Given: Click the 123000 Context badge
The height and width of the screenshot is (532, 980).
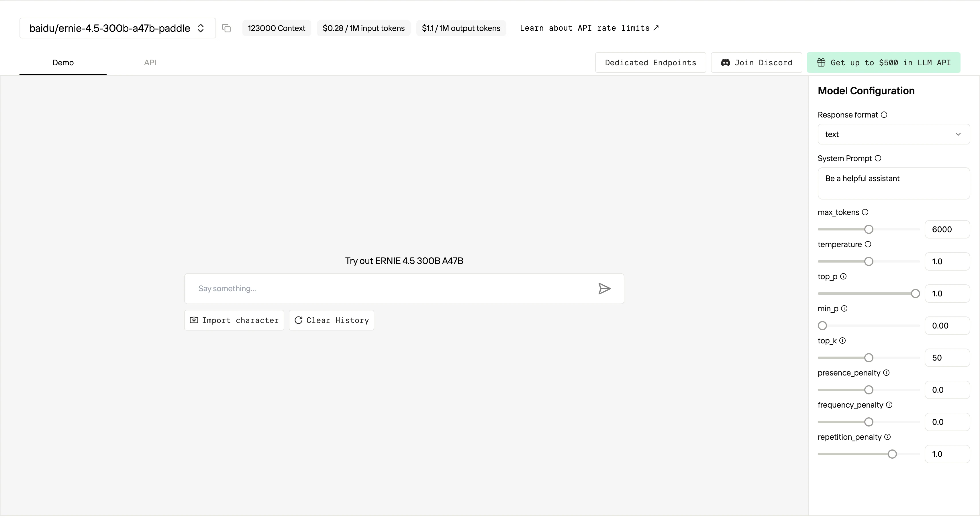Looking at the screenshot, I should click(277, 28).
